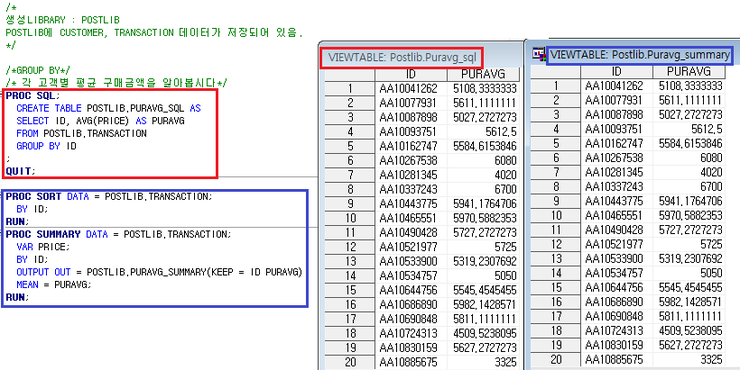The image size is (740, 370).
Task: Select row header 20 in Puravg_summary table
Action: tap(555, 359)
